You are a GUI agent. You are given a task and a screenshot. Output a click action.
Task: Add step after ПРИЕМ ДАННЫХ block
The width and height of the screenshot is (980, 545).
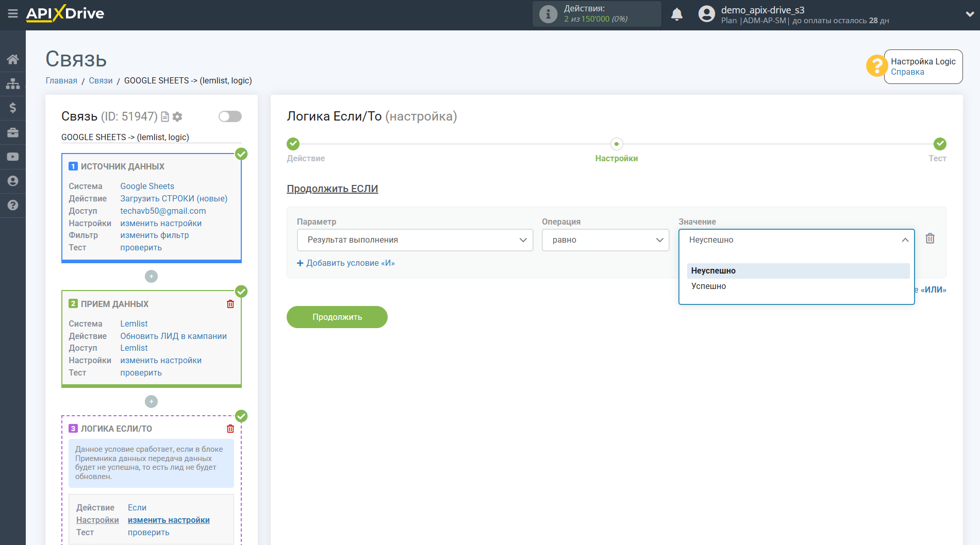point(151,401)
